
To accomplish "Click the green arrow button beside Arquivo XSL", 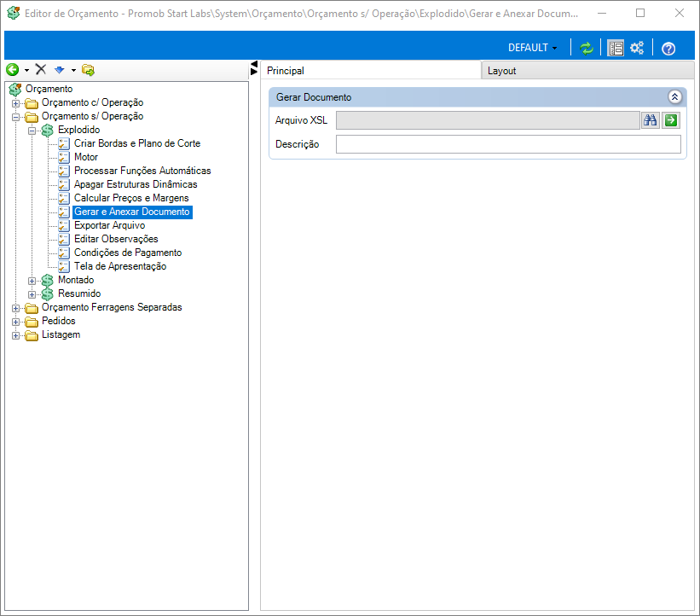I will tap(670, 120).
